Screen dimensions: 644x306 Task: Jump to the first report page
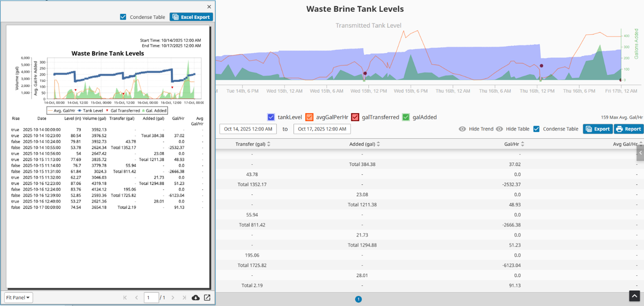click(125, 298)
